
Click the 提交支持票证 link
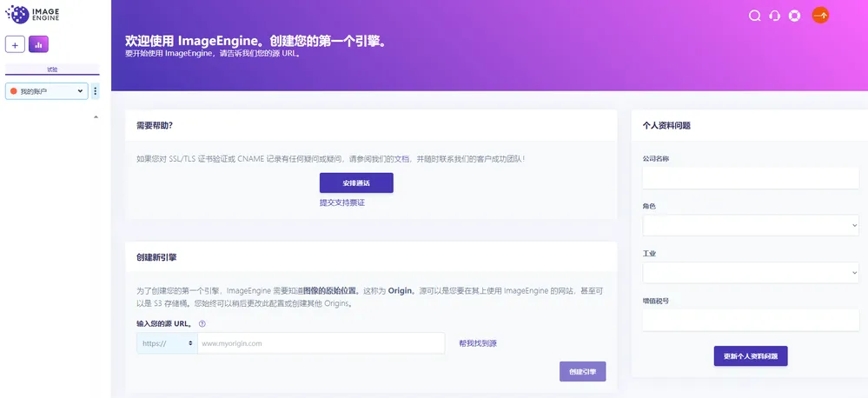coord(341,202)
